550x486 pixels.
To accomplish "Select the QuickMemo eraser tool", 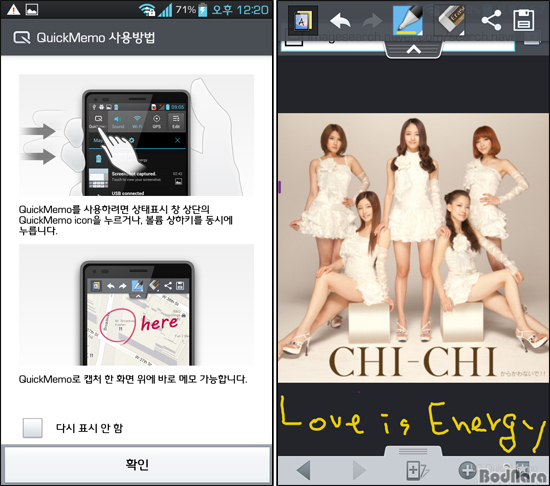I will [450, 20].
